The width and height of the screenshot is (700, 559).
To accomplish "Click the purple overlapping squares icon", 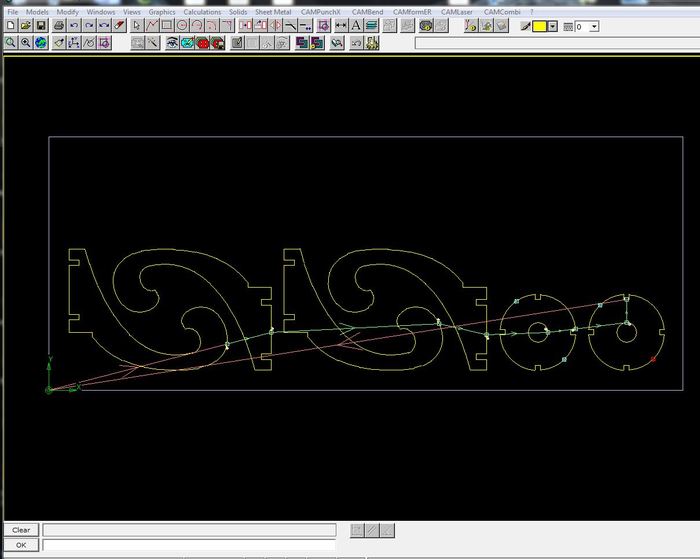I will tap(302, 43).
